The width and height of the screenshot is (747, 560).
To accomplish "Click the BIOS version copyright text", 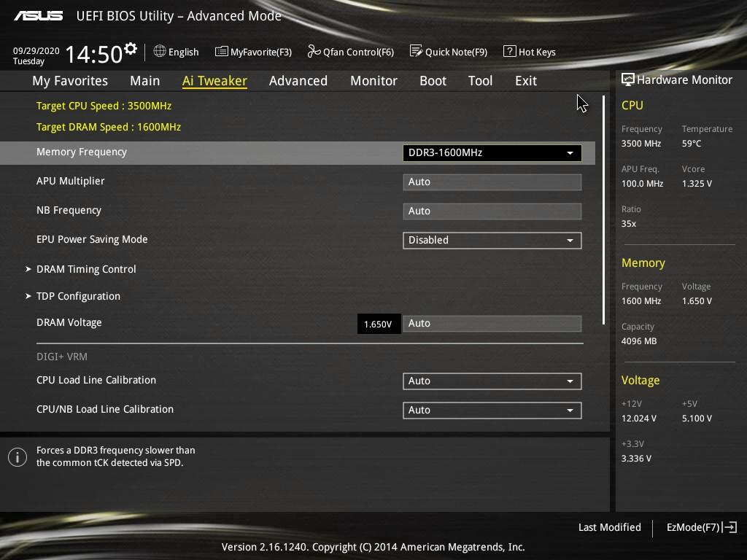I will (x=373, y=547).
